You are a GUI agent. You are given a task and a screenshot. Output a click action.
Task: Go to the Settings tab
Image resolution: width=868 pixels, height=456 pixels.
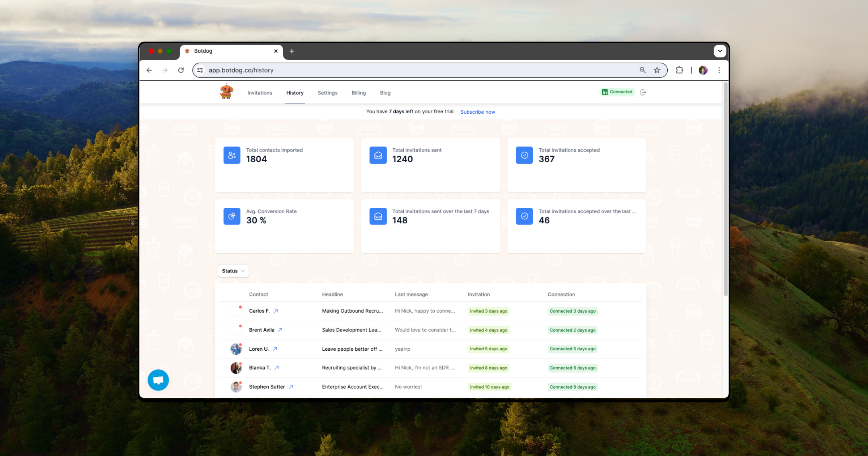327,93
